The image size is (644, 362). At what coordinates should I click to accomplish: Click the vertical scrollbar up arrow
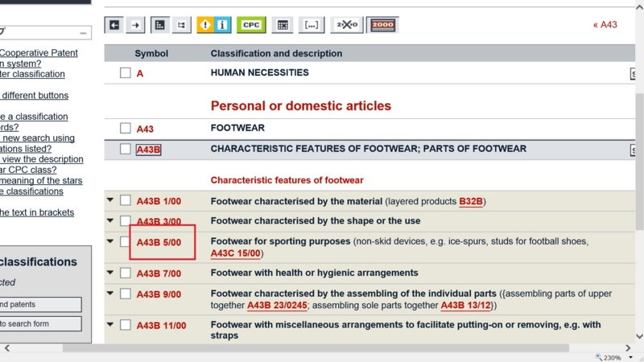(x=639, y=8)
